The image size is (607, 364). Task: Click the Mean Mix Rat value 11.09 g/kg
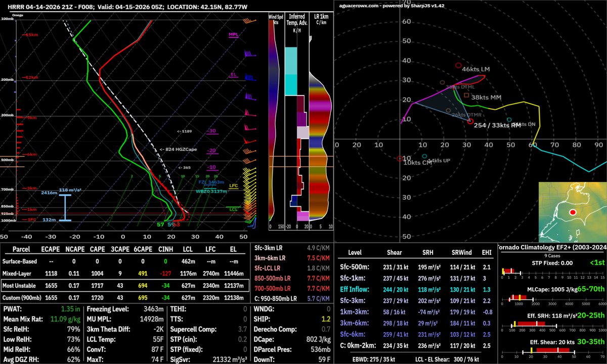pyautogui.click(x=65, y=319)
